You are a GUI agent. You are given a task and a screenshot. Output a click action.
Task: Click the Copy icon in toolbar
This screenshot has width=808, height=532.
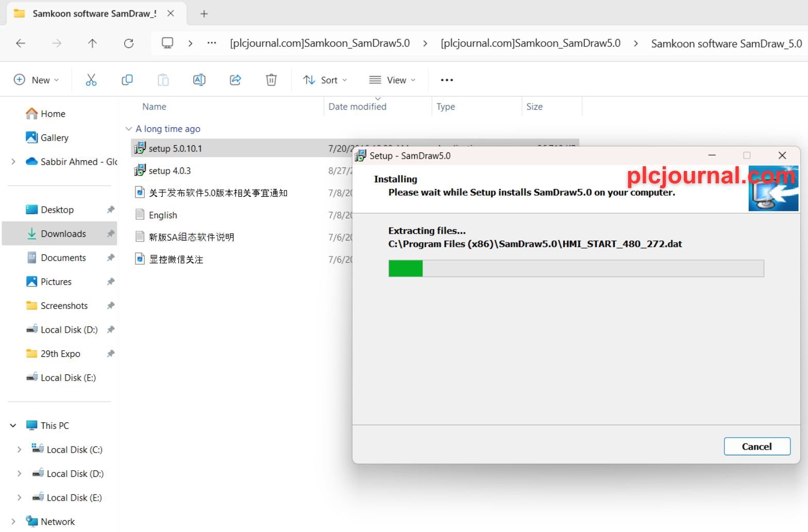[127, 80]
